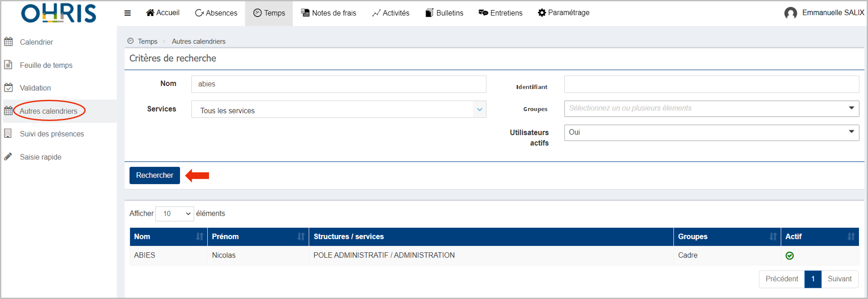This screenshot has width=868, height=299.
Task: Click Emmanuelle SALIX user name
Action: pyautogui.click(x=833, y=13)
